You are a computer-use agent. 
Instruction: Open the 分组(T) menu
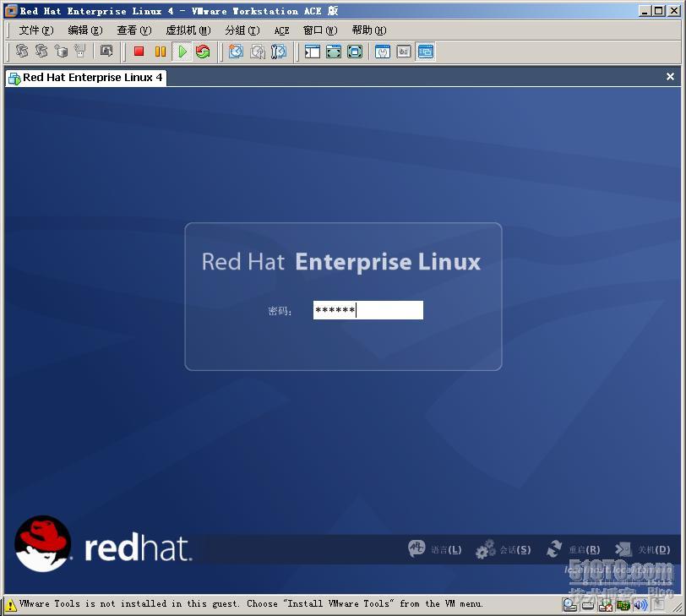point(242,30)
